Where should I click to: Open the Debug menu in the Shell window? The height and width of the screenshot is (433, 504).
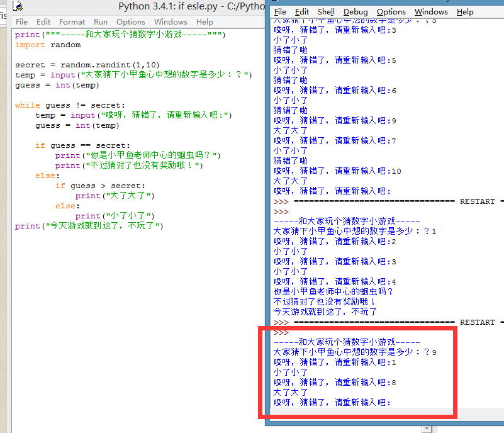[355, 11]
